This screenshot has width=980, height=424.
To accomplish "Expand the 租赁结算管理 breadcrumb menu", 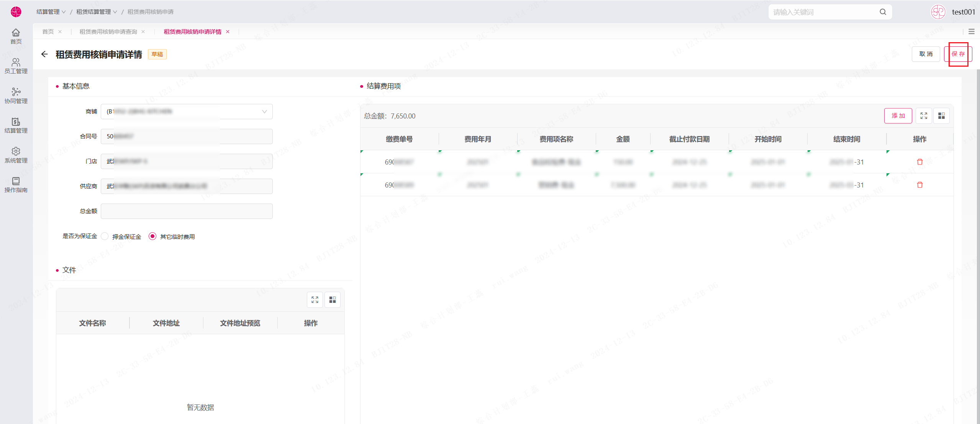I will [97, 12].
